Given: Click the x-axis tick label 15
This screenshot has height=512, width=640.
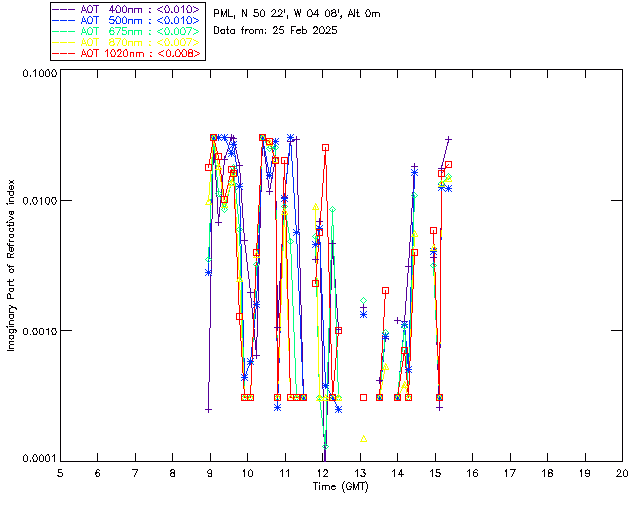Looking at the screenshot, I should coord(435,473).
